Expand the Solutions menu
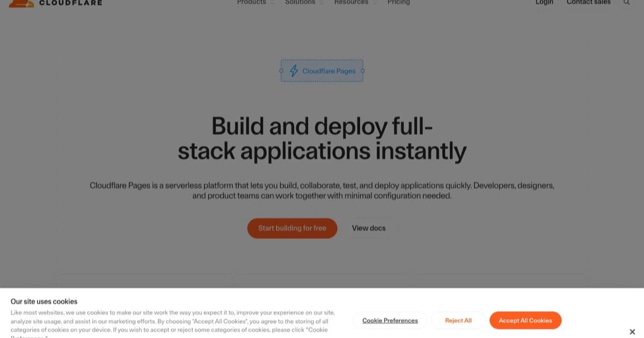The width and height of the screenshot is (644, 338). click(304, 2)
